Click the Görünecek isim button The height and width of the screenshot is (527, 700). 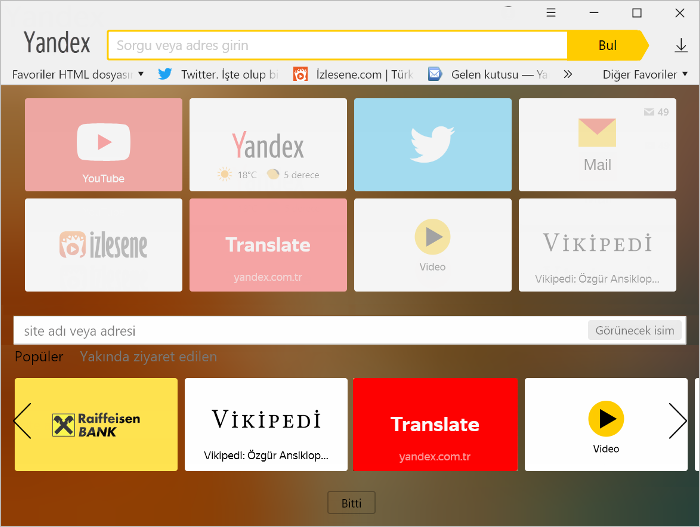coord(634,330)
